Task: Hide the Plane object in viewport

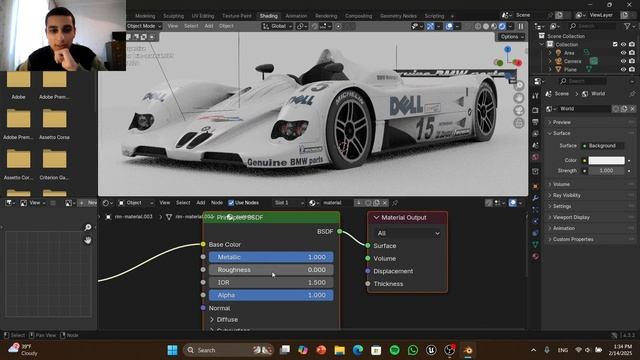Action: click(x=624, y=69)
